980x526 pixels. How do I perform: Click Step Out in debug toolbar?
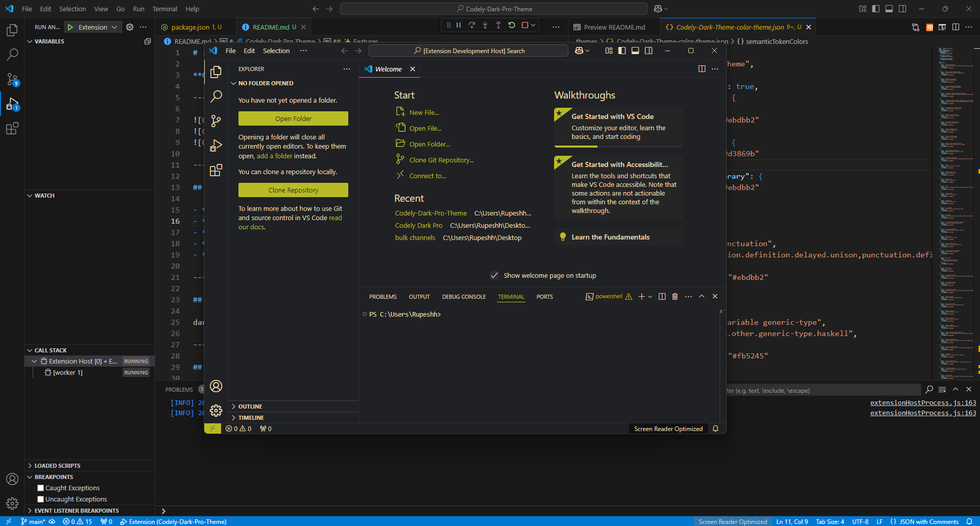[498, 25]
